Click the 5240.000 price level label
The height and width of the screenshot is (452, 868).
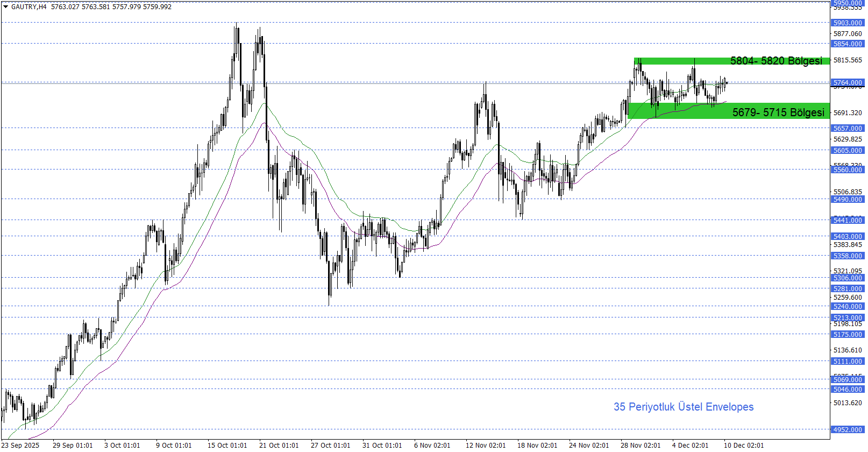tap(848, 306)
